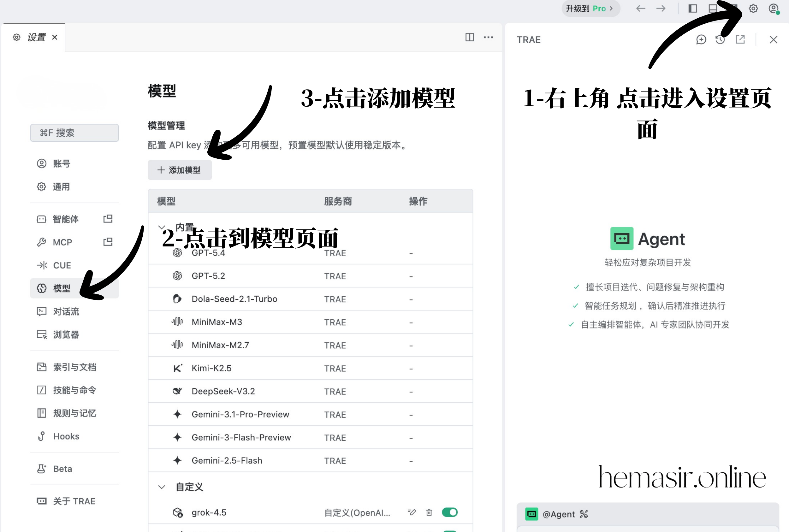Open the 索引与文档 settings section
The image size is (789, 532).
point(74,367)
